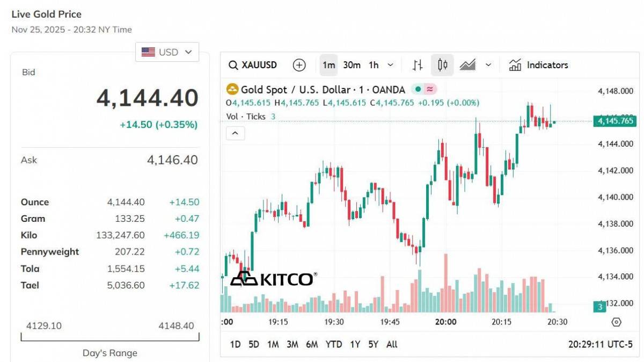Viewport: 644px width, 362px height.
Task: Expand the chart style dropdown arrow
Action: (x=488, y=66)
